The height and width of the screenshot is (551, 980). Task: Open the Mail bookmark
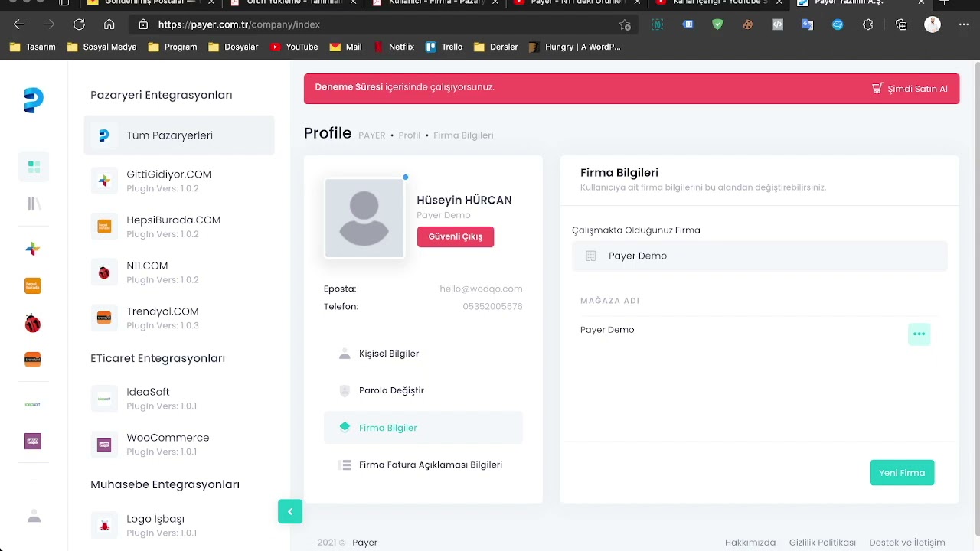pos(345,47)
